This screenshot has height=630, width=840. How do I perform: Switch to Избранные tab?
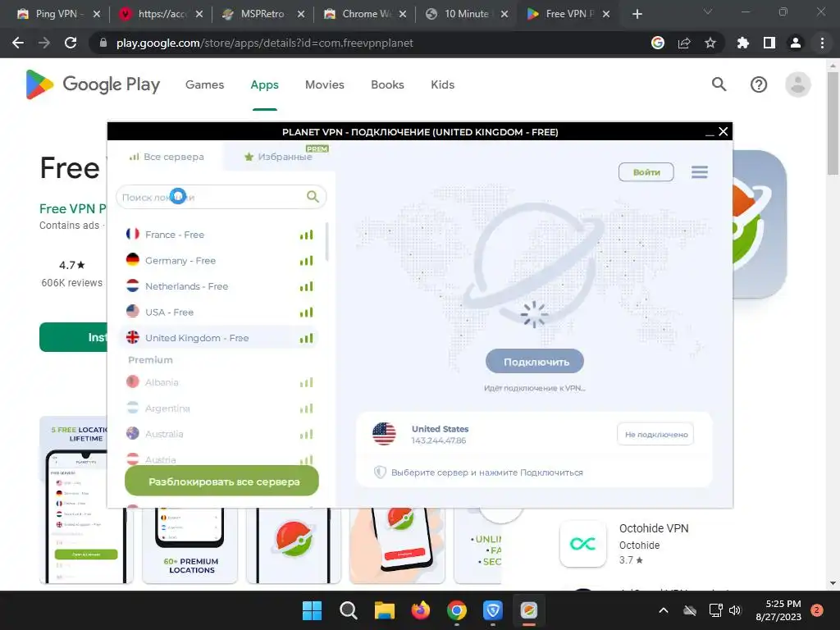click(x=278, y=157)
